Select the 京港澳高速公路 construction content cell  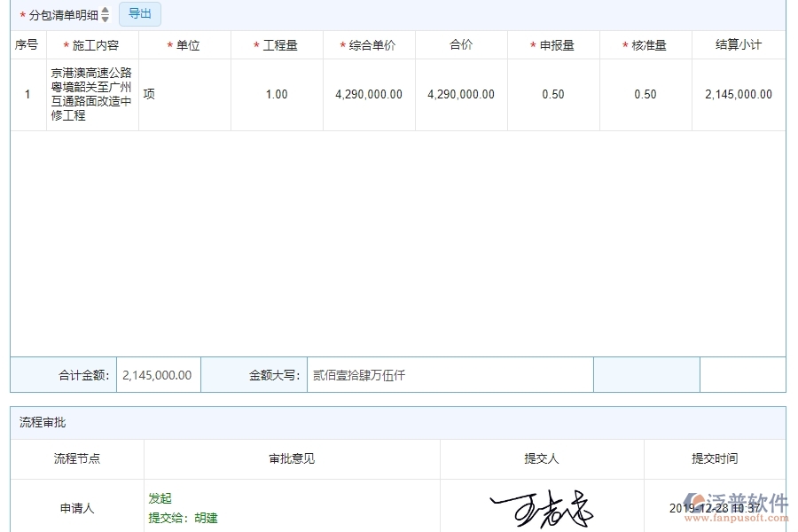[91, 95]
